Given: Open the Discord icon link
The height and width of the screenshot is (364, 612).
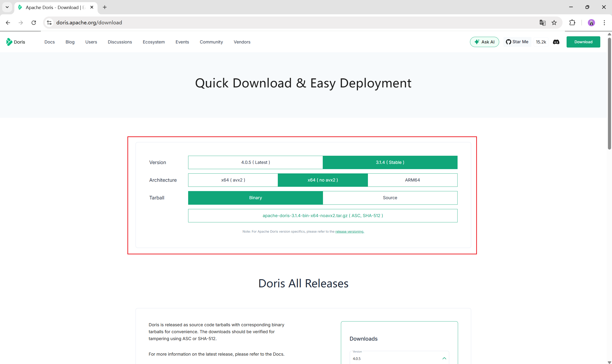Looking at the screenshot, I should tap(556, 42).
